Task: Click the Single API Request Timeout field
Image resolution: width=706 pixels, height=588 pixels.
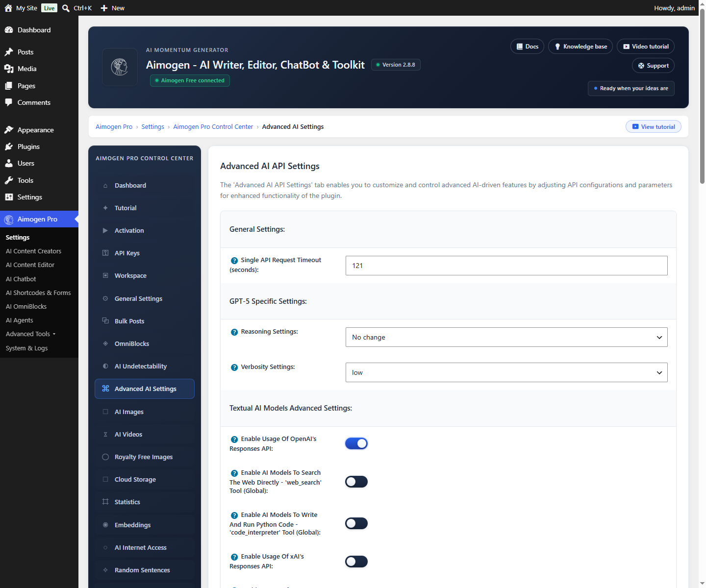Action: 506,266
